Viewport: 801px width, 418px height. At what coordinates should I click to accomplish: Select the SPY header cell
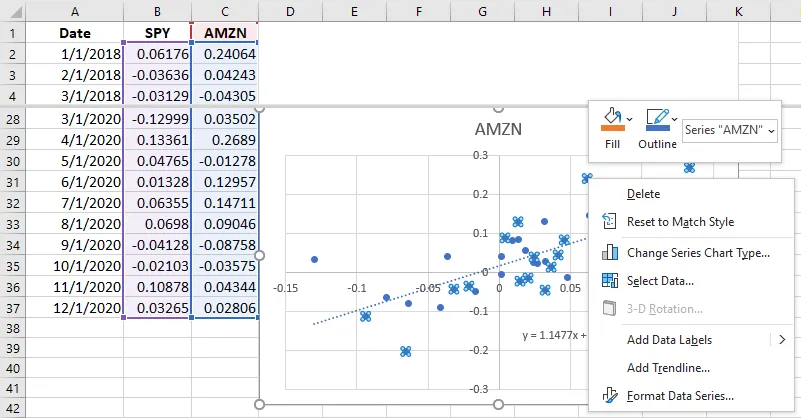coord(157,32)
